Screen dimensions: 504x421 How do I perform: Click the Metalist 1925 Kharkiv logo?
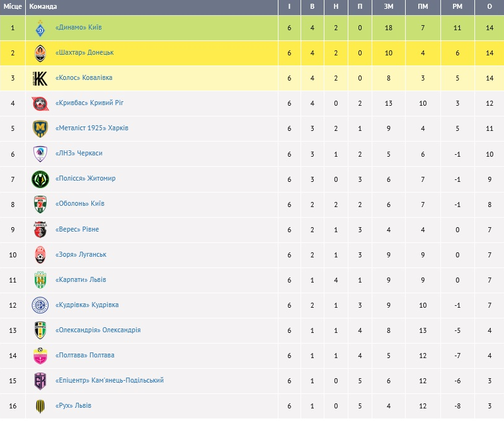(40, 129)
